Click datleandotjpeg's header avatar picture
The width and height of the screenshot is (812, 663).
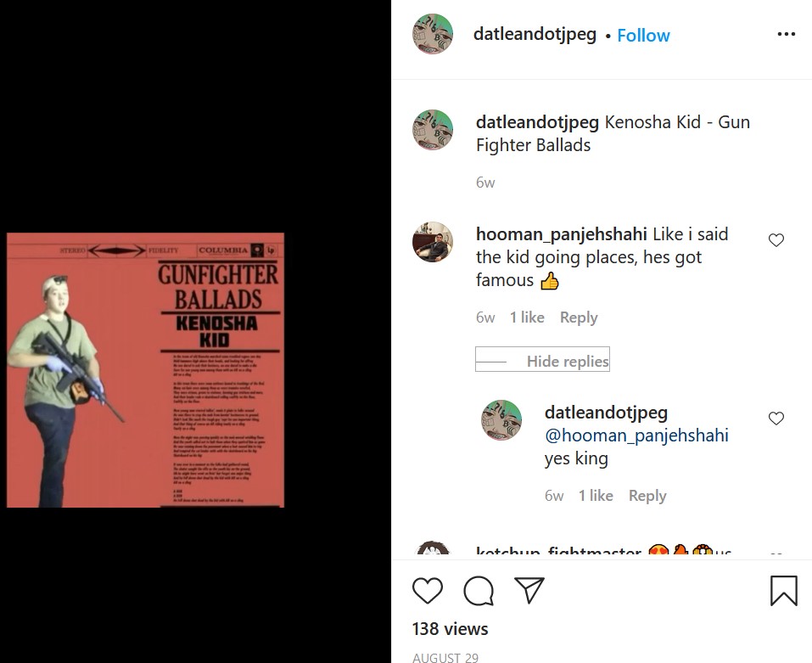click(x=433, y=34)
